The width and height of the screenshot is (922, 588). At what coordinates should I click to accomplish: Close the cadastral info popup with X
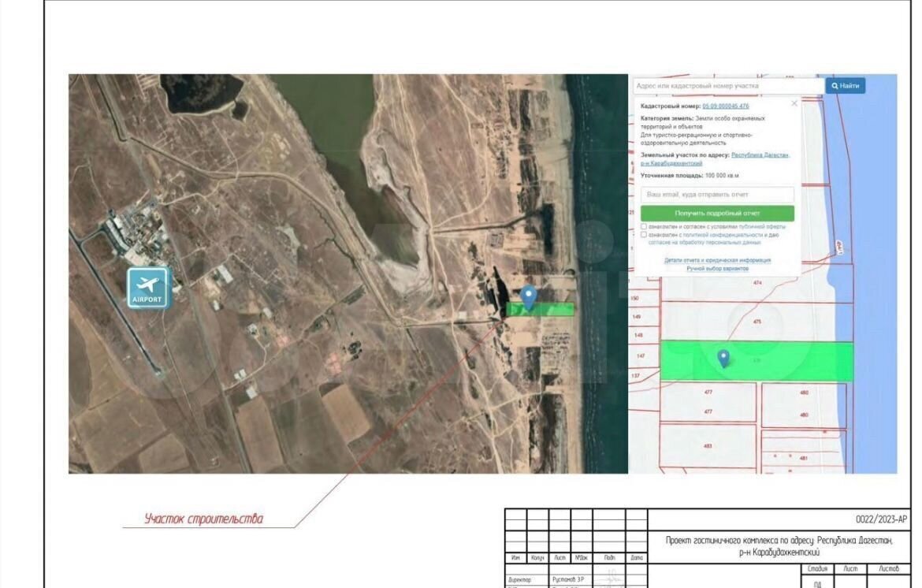point(794,103)
